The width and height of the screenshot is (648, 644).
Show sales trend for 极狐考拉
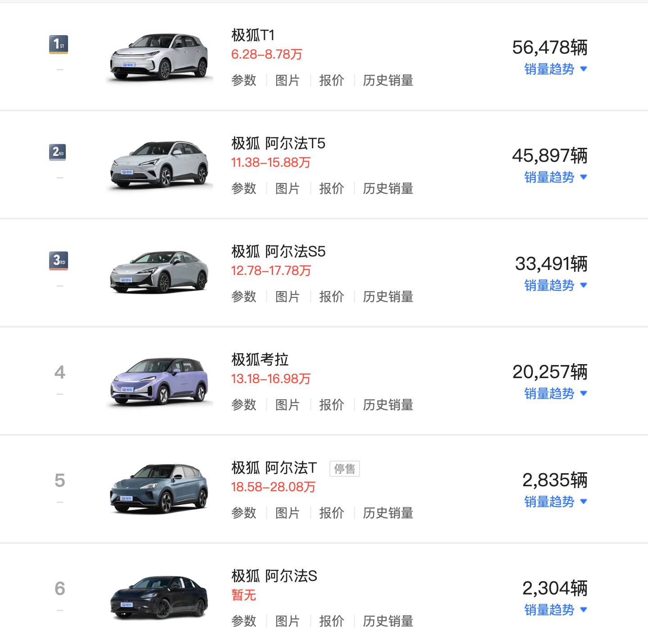point(555,393)
